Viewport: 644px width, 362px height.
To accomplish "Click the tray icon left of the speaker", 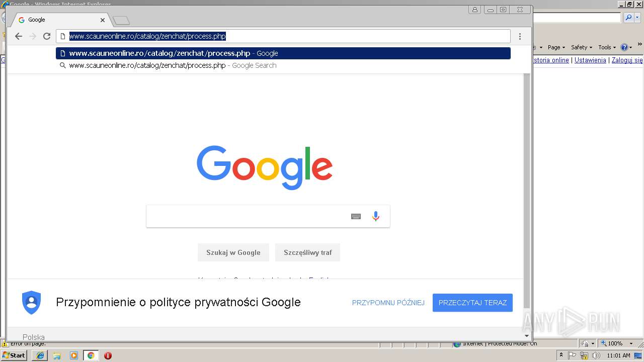I will tap(584, 355).
